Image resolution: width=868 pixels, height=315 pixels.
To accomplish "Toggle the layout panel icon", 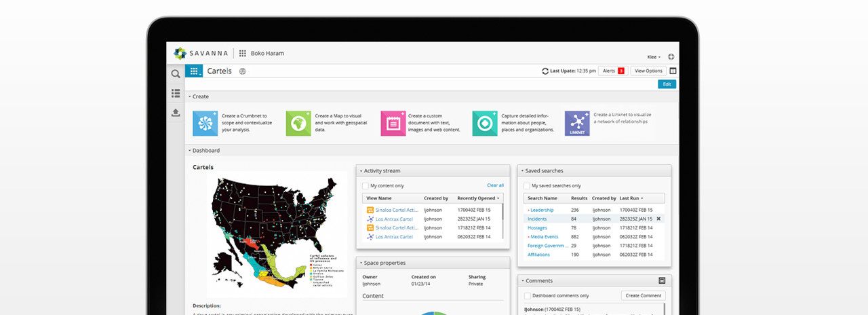I will coord(673,71).
